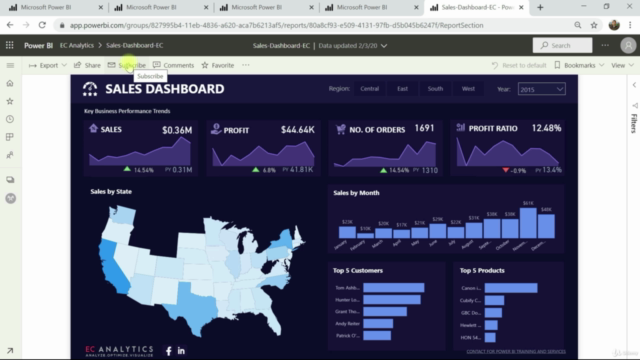Collapse the Filters pane chevron
The height and width of the screenshot is (360, 640).
(x=634, y=85)
